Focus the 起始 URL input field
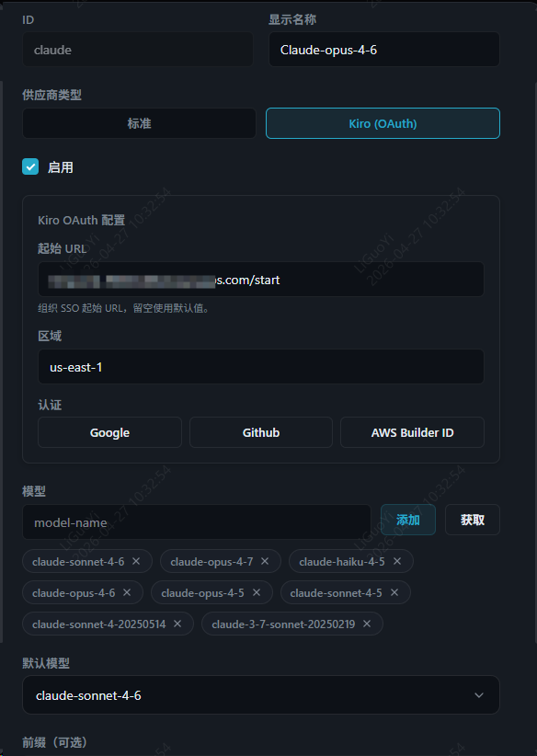 pos(261,280)
